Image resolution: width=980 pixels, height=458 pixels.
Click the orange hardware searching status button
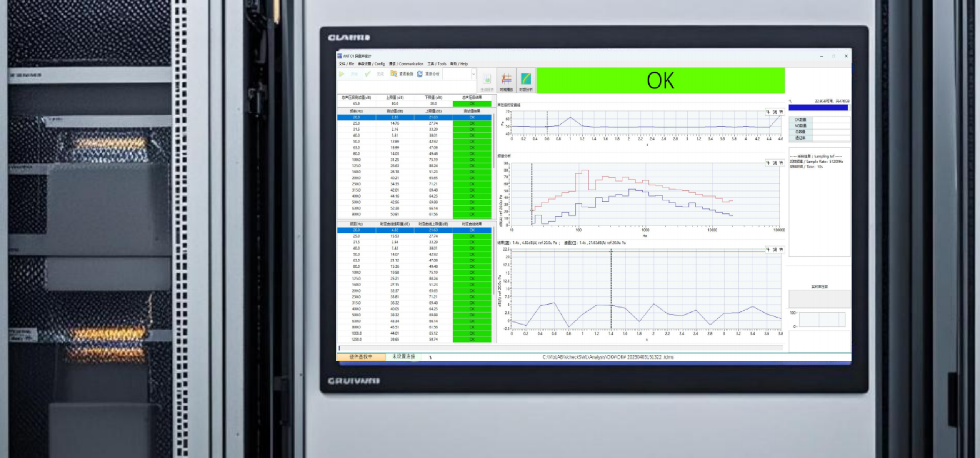point(361,357)
